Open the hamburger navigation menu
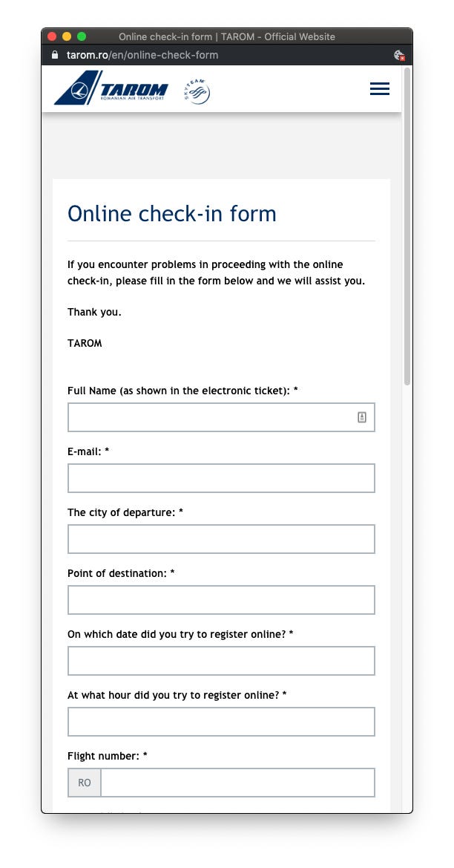This screenshot has height=868, width=454. (379, 88)
